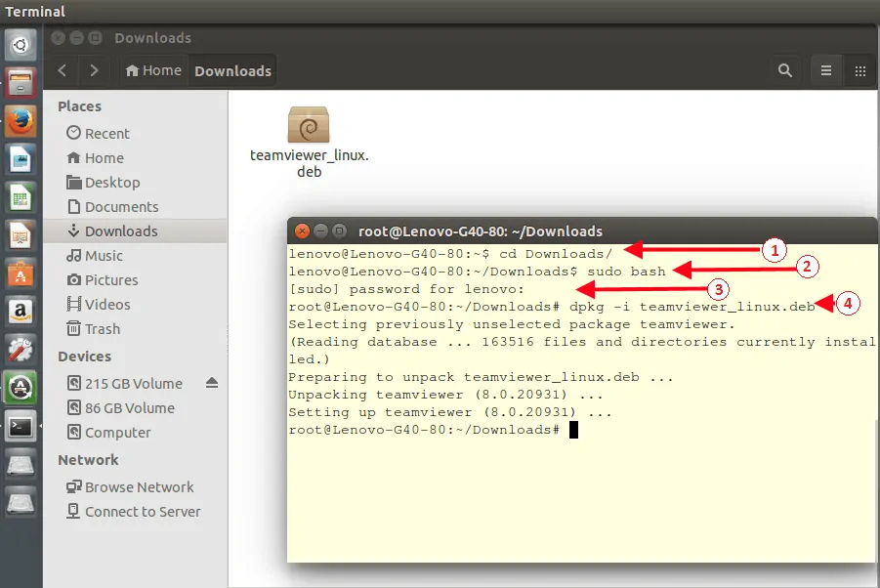This screenshot has width=880, height=588.
Task: Click '[sudo] password for lenovo:' line
Action: (406, 289)
